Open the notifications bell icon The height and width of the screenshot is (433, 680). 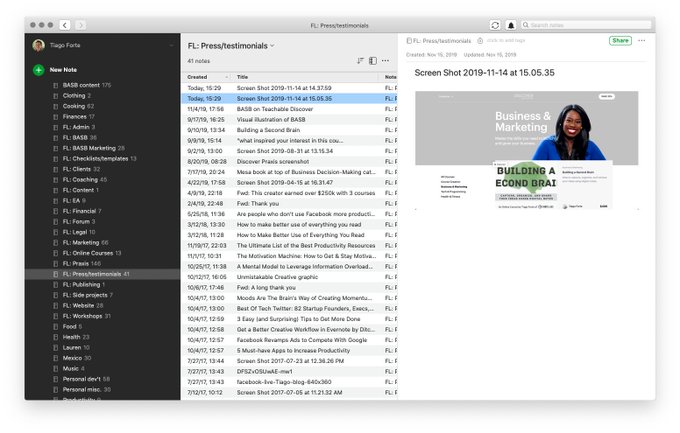click(511, 25)
